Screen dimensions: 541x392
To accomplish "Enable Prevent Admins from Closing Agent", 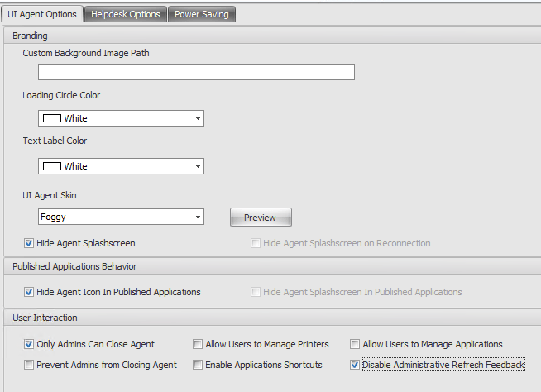I will point(29,365).
